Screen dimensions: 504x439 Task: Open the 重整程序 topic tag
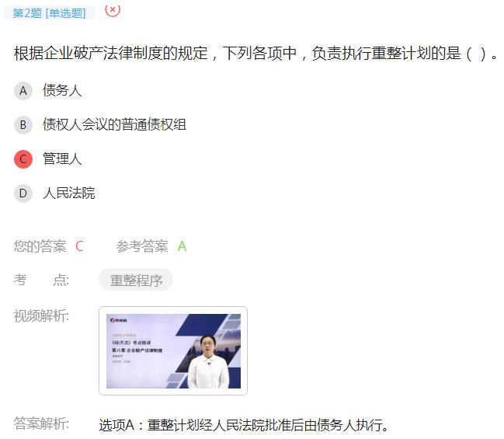click(x=136, y=280)
